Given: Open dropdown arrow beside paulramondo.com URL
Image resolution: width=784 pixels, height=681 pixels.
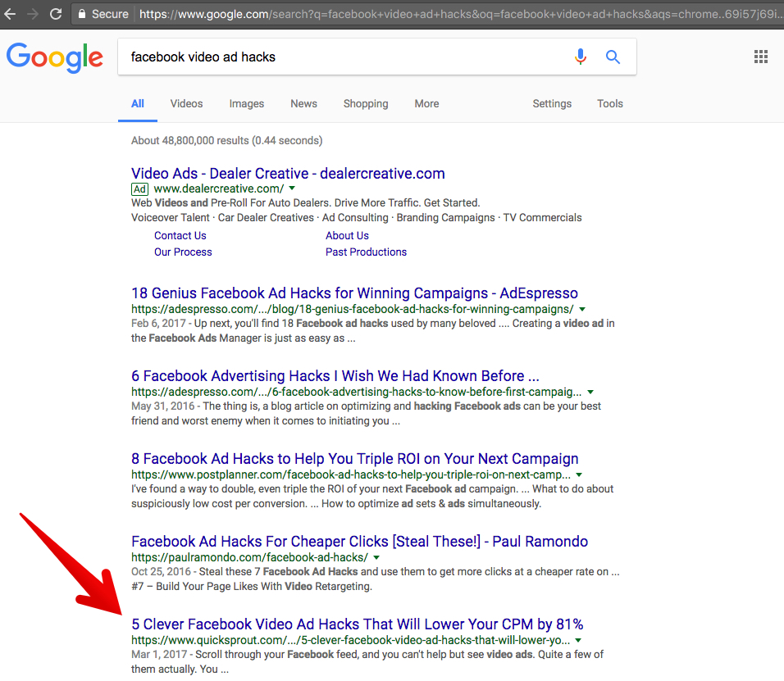Looking at the screenshot, I should point(376,557).
